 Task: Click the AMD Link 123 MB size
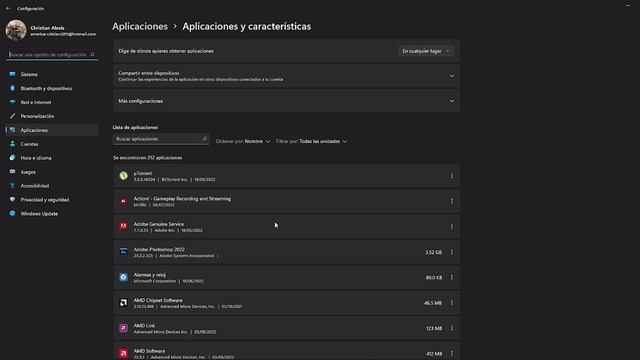[x=434, y=328]
